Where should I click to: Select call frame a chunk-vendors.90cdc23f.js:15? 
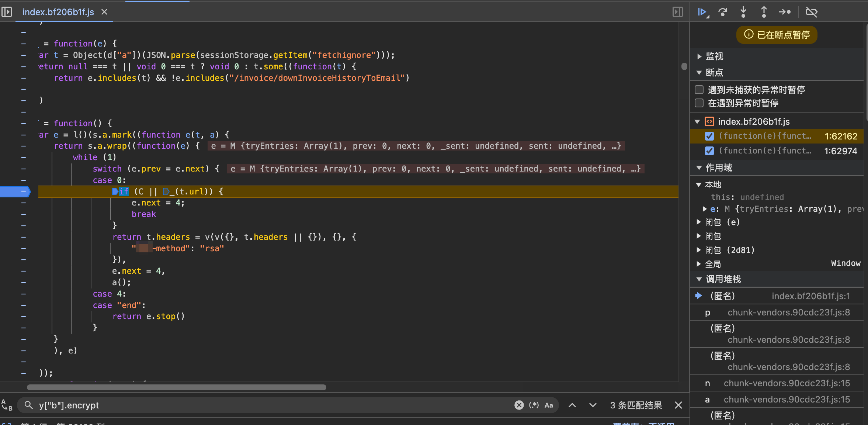point(777,400)
